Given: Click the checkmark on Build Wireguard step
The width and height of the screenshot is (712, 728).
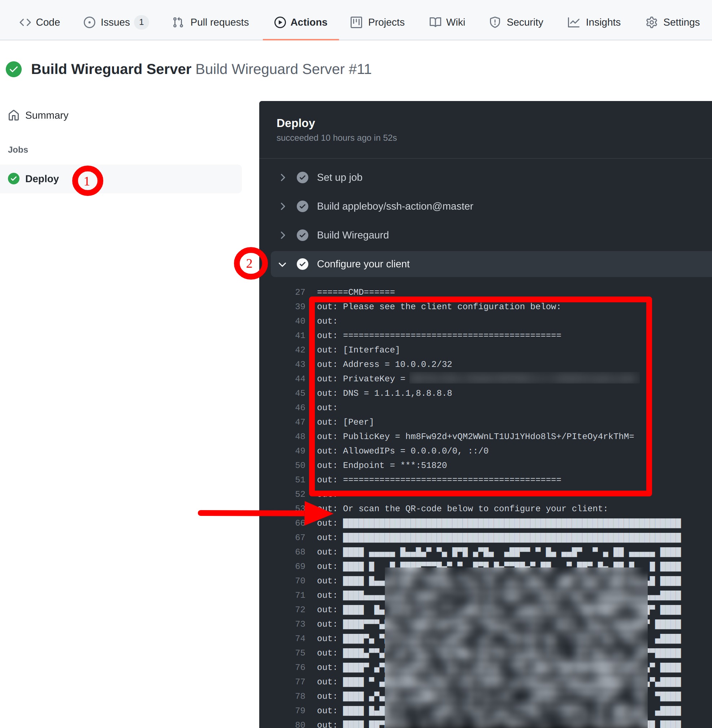Looking at the screenshot, I should click(303, 234).
